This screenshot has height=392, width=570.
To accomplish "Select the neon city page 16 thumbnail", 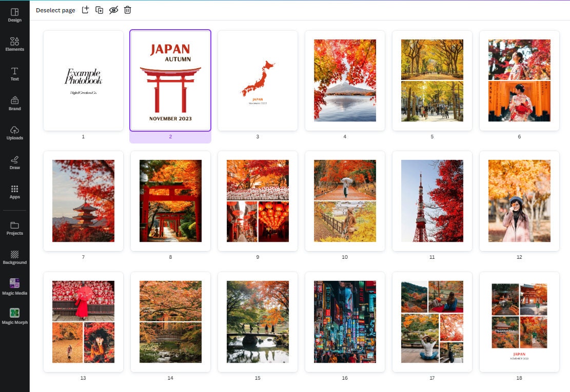I will click(345, 322).
